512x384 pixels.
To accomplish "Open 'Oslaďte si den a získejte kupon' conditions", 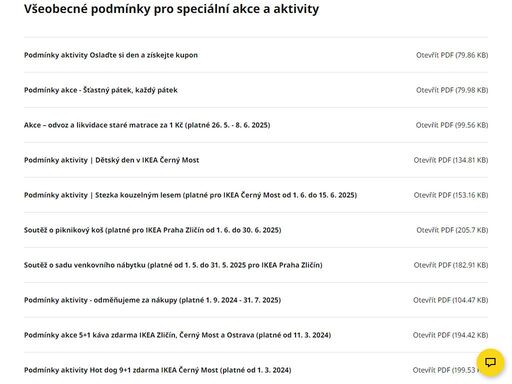I will [x=111, y=55].
